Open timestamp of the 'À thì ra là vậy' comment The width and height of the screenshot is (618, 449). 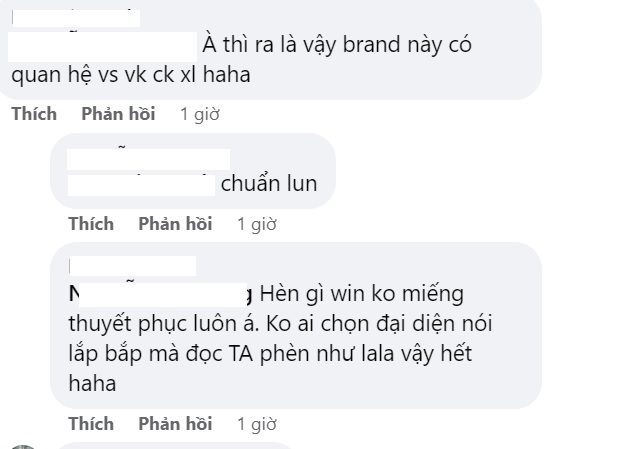pos(199,114)
